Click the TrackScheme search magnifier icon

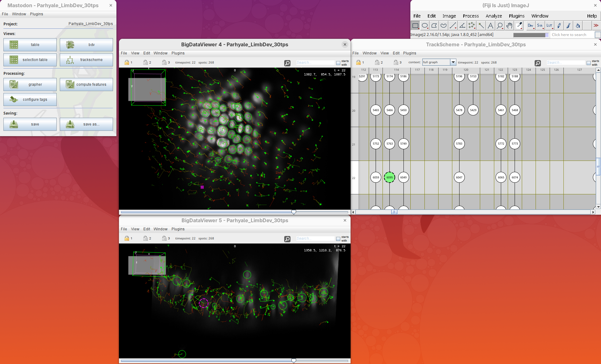tap(538, 63)
